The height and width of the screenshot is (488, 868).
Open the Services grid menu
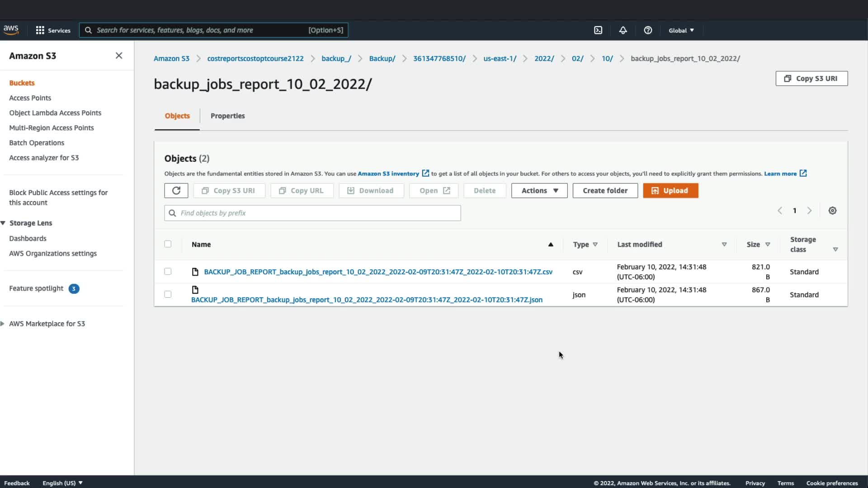(x=53, y=30)
